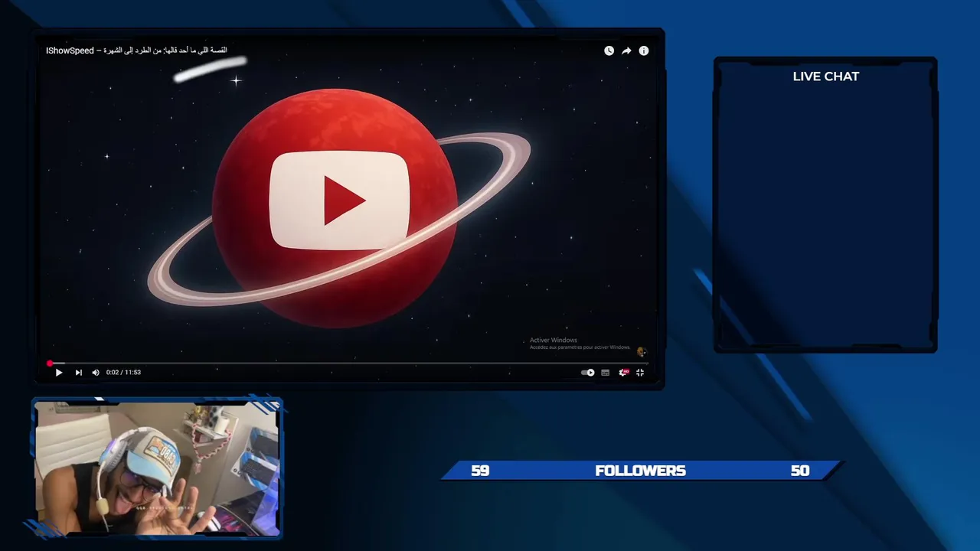
Task: Toggle the autoplay switch
Action: (x=588, y=373)
